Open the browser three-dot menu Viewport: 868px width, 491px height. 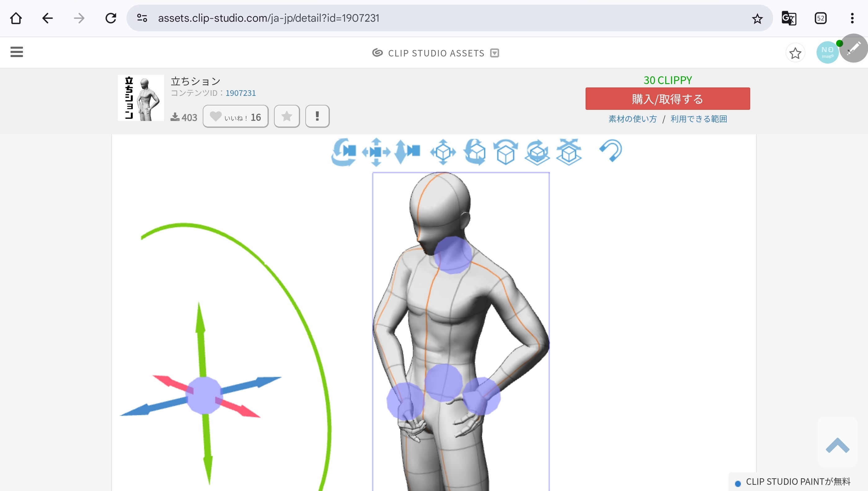(852, 18)
